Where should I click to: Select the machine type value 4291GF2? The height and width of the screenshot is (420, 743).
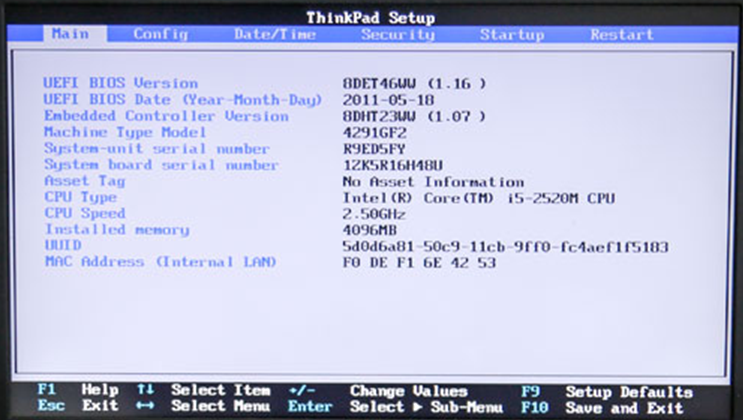coord(375,133)
